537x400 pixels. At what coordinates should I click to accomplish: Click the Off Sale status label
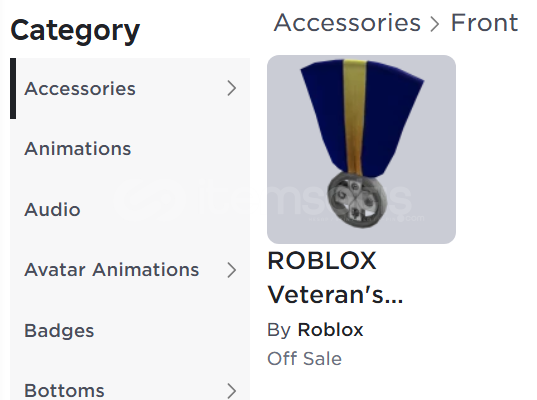[x=304, y=359]
